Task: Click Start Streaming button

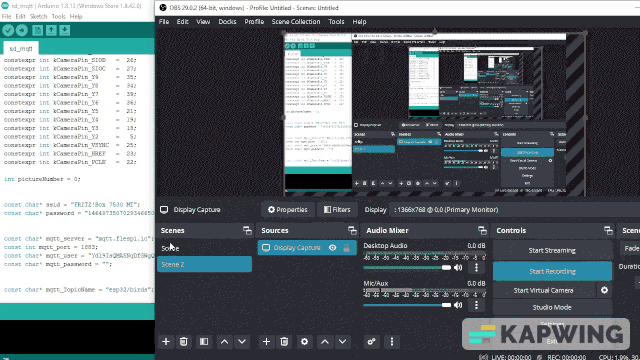Action: [x=552, y=251]
